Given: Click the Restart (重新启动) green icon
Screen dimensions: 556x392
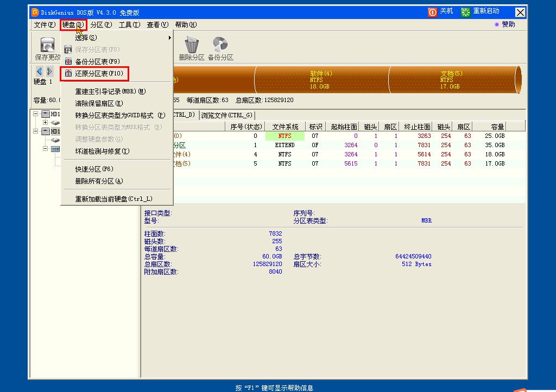Looking at the screenshot, I should click(x=465, y=12).
